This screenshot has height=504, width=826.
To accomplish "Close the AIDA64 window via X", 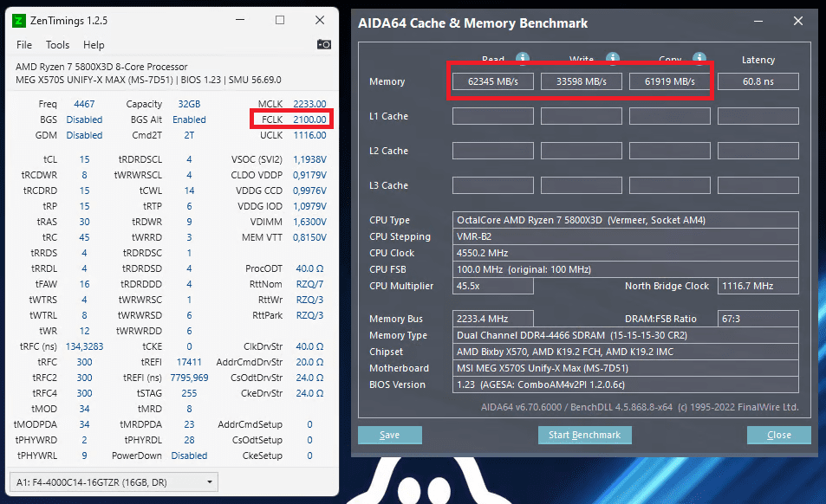I will [x=798, y=21].
